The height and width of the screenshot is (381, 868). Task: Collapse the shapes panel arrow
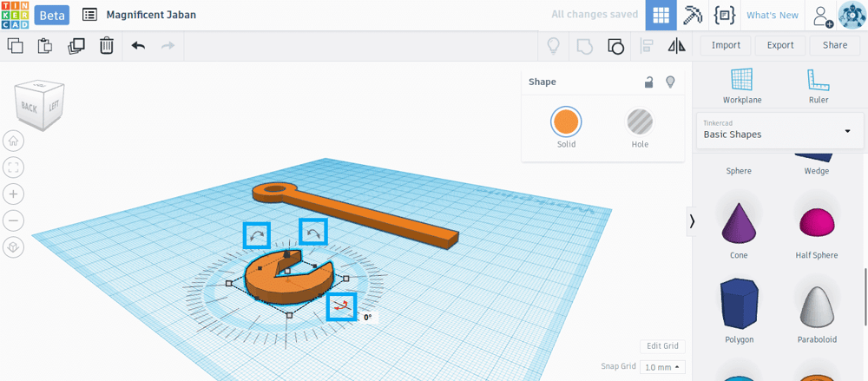(x=692, y=221)
